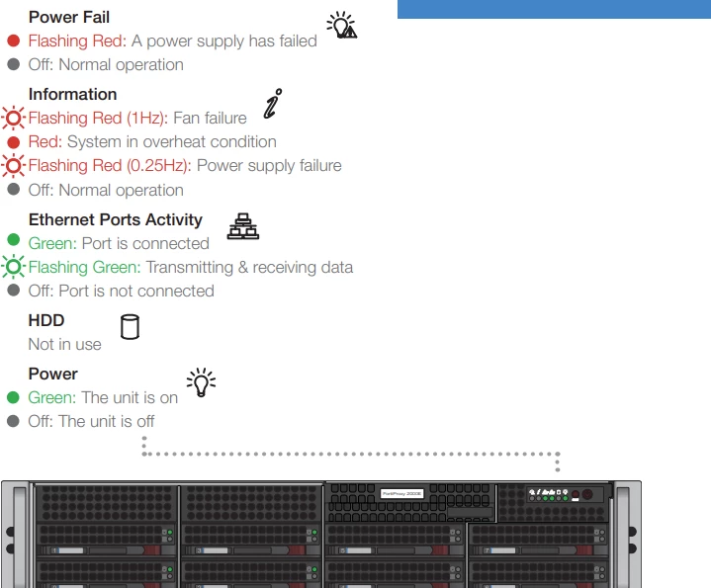Click 'Red: System in overheat condition' text
Image resolution: width=711 pixels, height=588 pixels.
[152, 141]
